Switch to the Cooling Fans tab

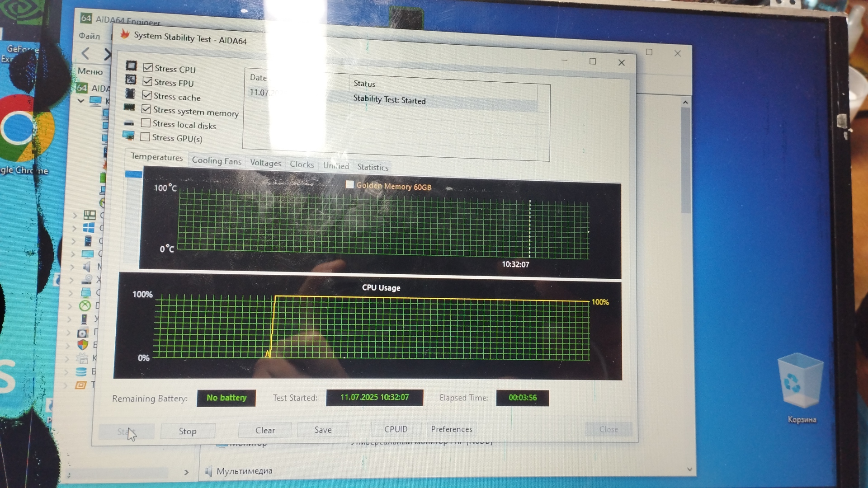pyautogui.click(x=217, y=161)
